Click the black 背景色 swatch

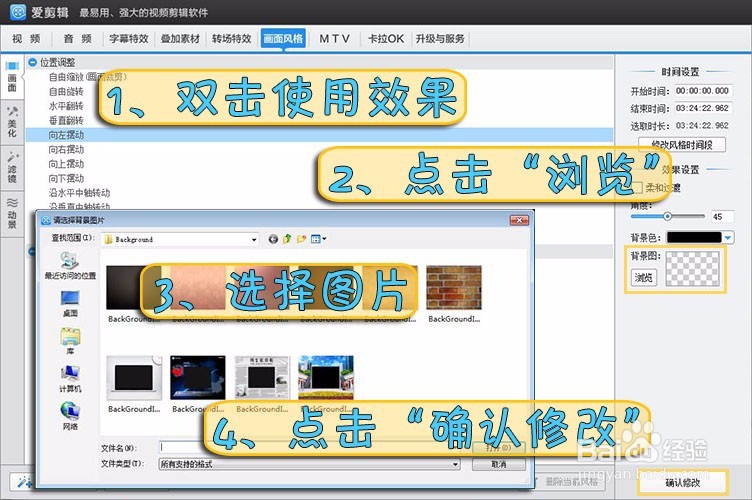click(694, 237)
